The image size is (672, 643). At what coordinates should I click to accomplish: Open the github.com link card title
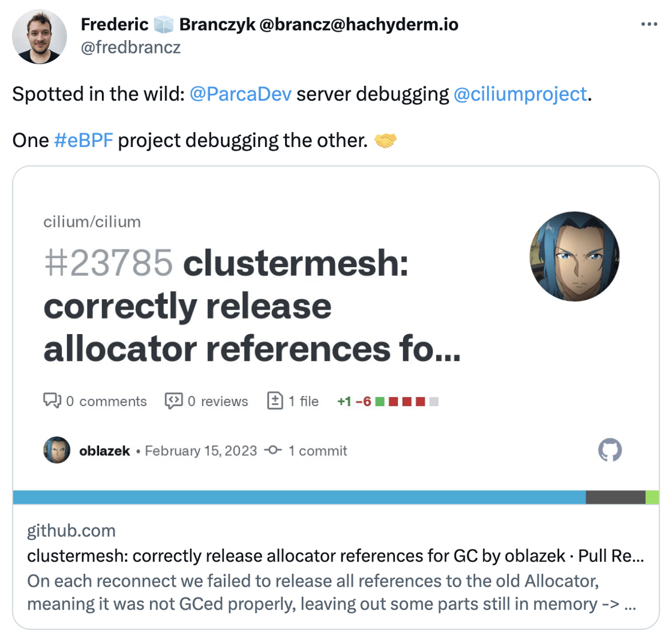(x=335, y=556)
